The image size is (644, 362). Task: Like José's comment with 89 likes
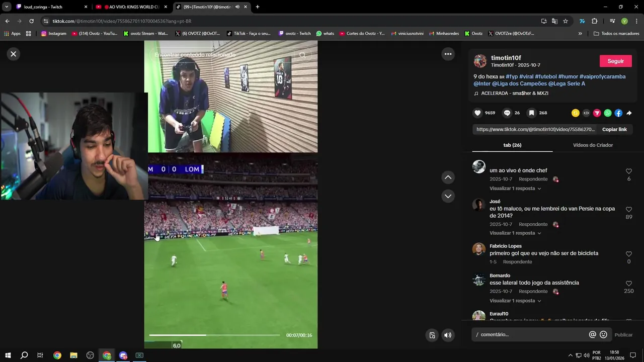(x=629, y=209)
